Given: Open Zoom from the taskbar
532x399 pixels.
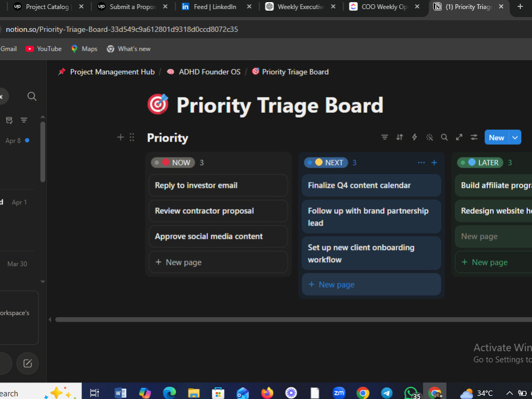Looking at the screenshot, I should click(338, 393).
